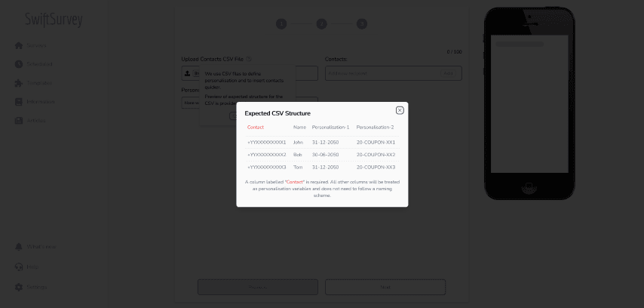The height and width of the screenshot is (308, 644).
Task: Open Help via the headset icon
Action: point(19,266)
